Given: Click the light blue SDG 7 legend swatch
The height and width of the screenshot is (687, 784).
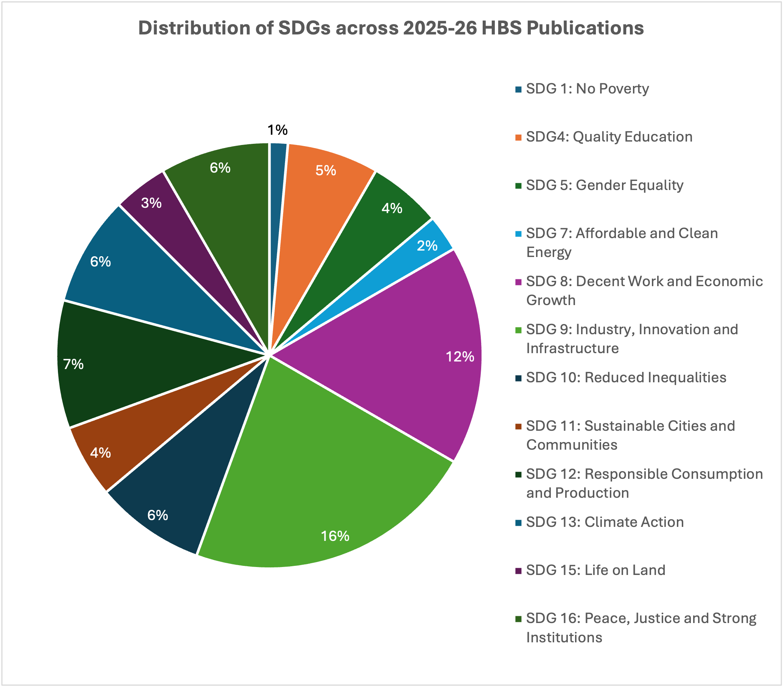Looking at the screenshot, I should click(x=518, y=234).
